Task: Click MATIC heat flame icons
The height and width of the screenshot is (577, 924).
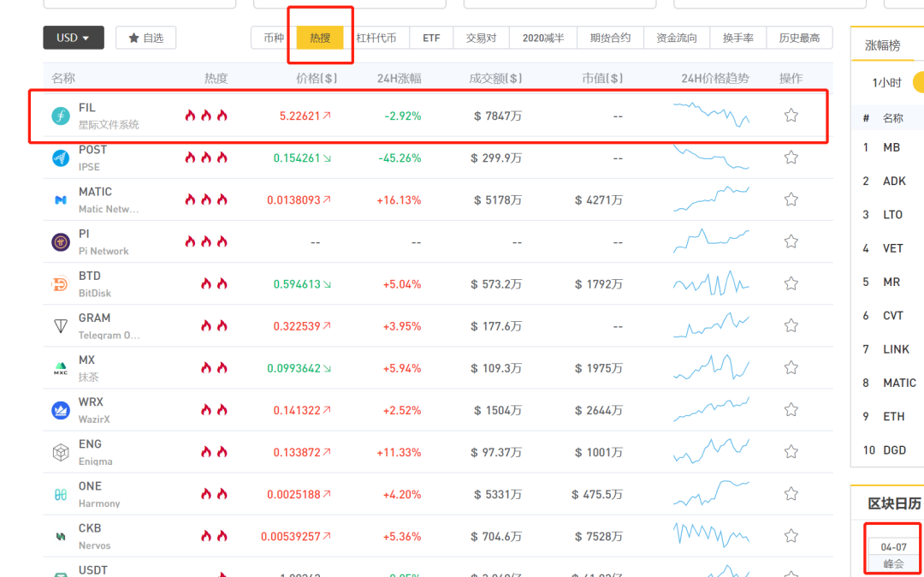Action: coord(206,199)
